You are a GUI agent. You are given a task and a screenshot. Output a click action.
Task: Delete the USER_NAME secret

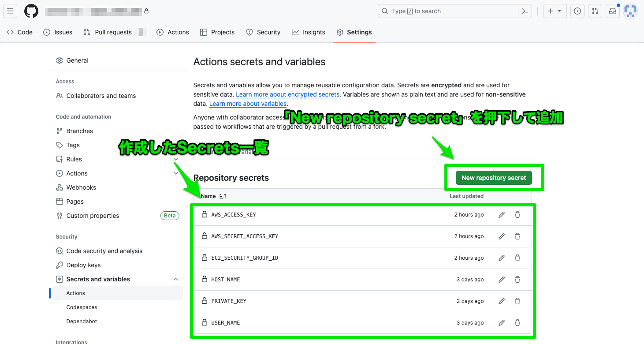(517, 322)
